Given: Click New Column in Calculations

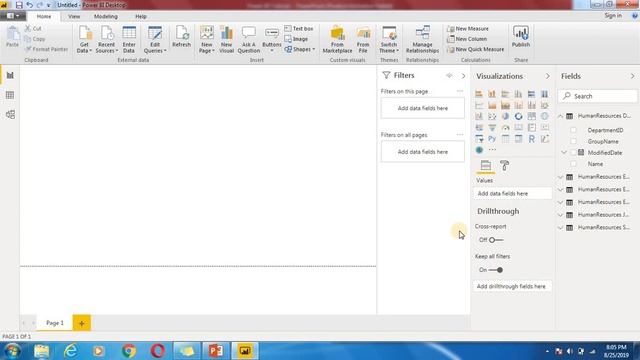Looking at the screenshot, I should click(x=467, y=39).
